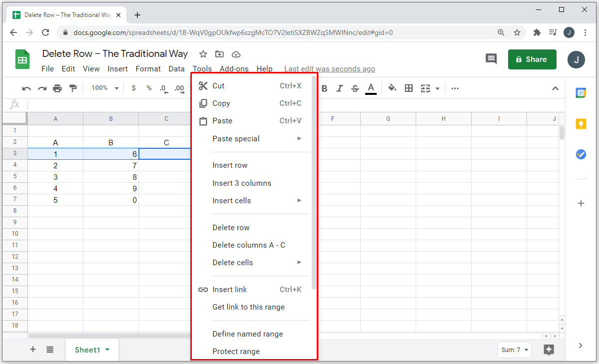Screen dimensions: 599x364
Task: Open comment history speech bubble
Action: pyautogui.click(x=491, y=59)
